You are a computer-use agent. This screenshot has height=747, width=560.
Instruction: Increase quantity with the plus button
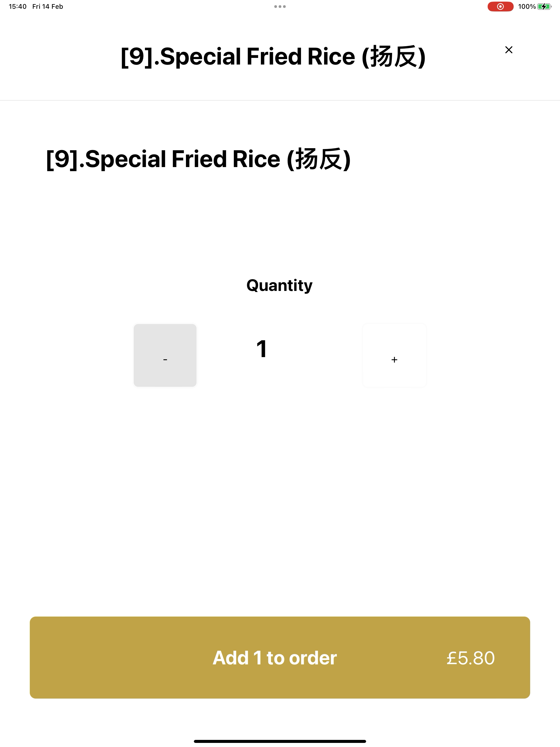[x=394, y=355]
